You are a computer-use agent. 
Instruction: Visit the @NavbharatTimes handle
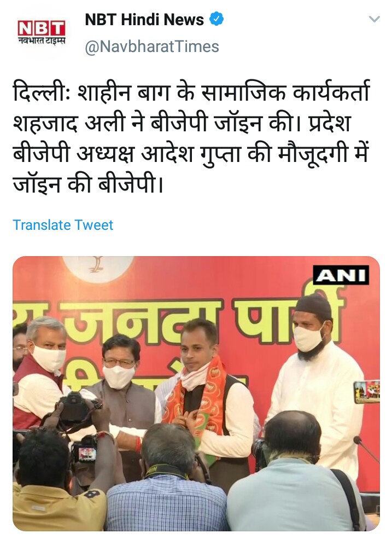152,47
